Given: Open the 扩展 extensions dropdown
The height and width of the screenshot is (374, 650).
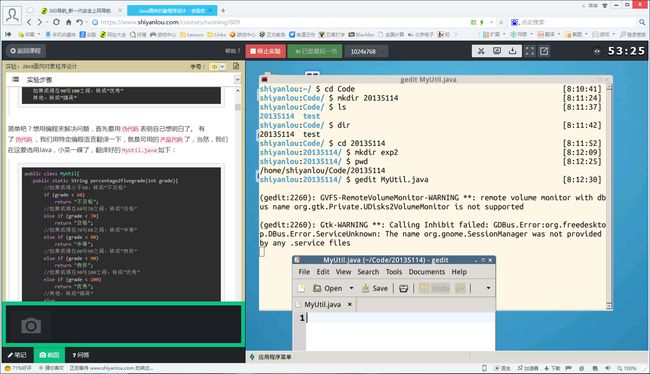Looking at the screenshot, I should [494, 34].
